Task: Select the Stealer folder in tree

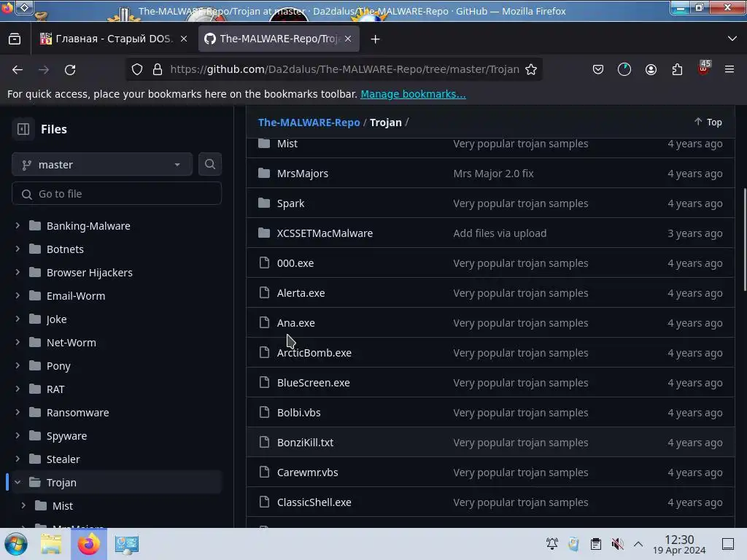Action: coord(63,459)
